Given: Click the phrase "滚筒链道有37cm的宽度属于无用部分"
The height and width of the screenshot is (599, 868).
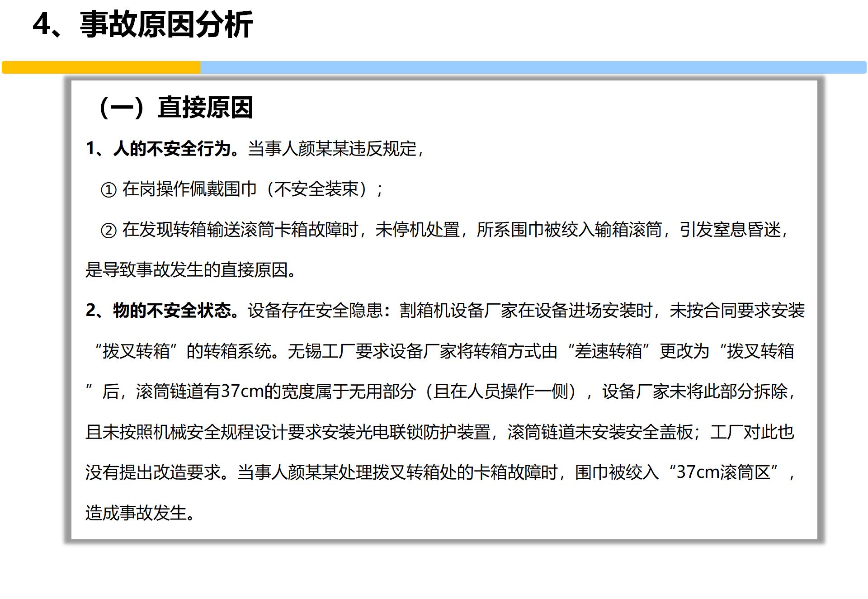Looking at the screenshot, I should tap(276, 391).
